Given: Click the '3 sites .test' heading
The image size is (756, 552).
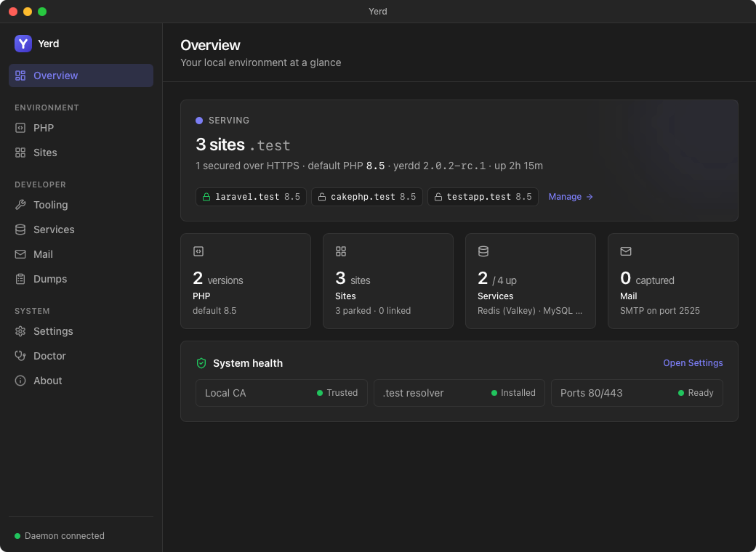Looking at the screenshot, I should click(x=243, y=145).
